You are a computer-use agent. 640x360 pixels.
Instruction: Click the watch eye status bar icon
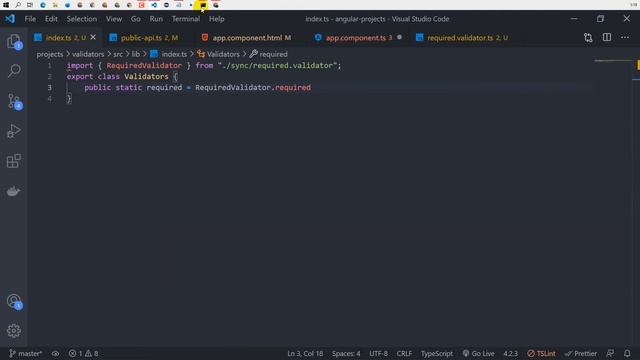click(x=56, y=353)
